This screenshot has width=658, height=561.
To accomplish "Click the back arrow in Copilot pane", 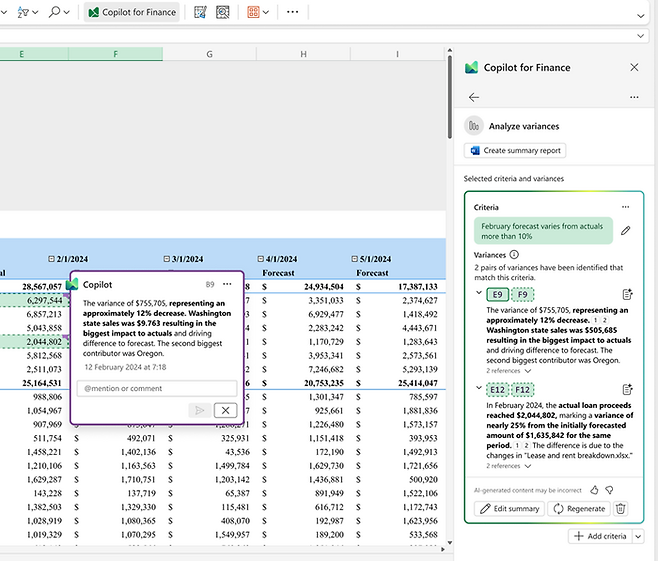I will coord(474,97).
